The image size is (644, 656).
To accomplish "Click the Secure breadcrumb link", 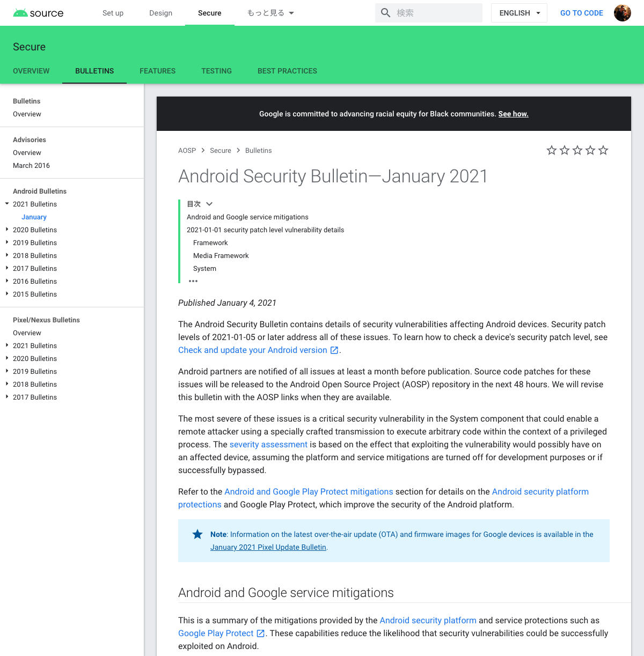I will coord(221,151).
